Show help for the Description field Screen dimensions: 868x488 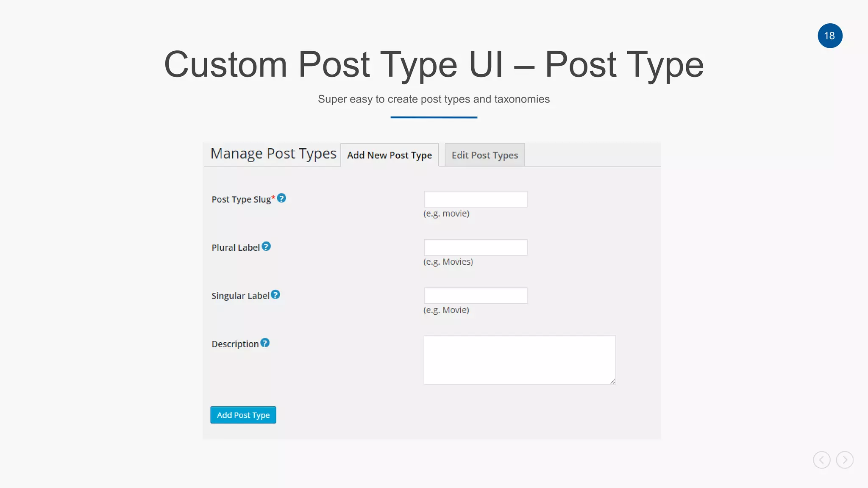pos(265,343)
